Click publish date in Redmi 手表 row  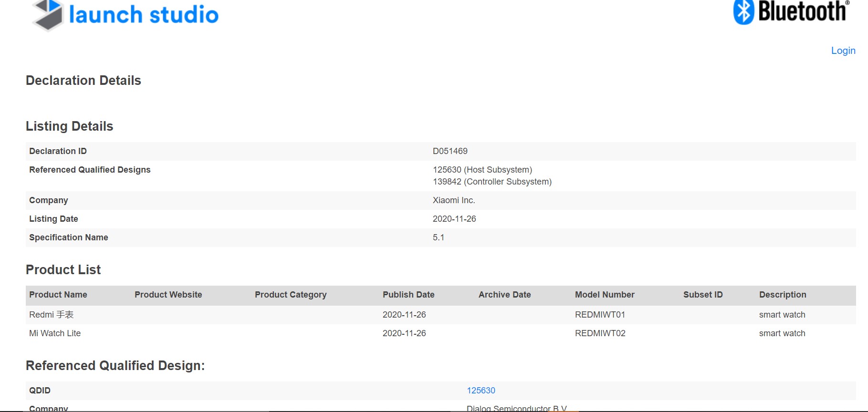[x=404, y=315]
